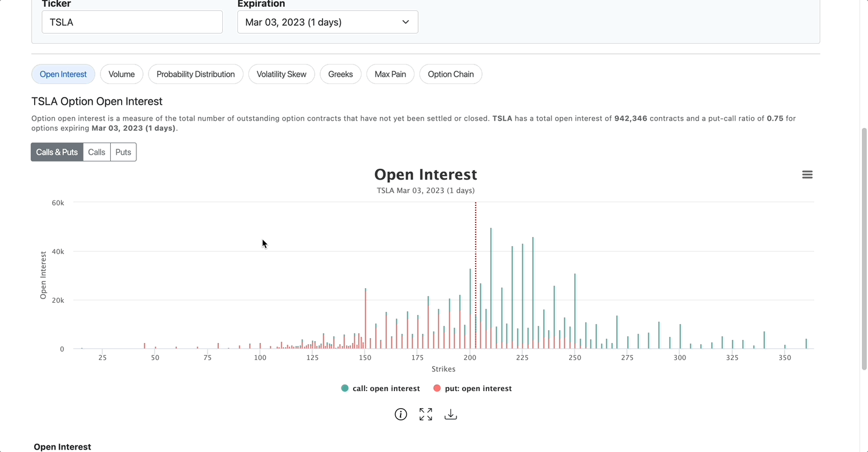This screenshot has height=452, width=868.
Task: Open the chart context menu via hamburger icon
Action: pyautogui.click(x=807, y=174)
